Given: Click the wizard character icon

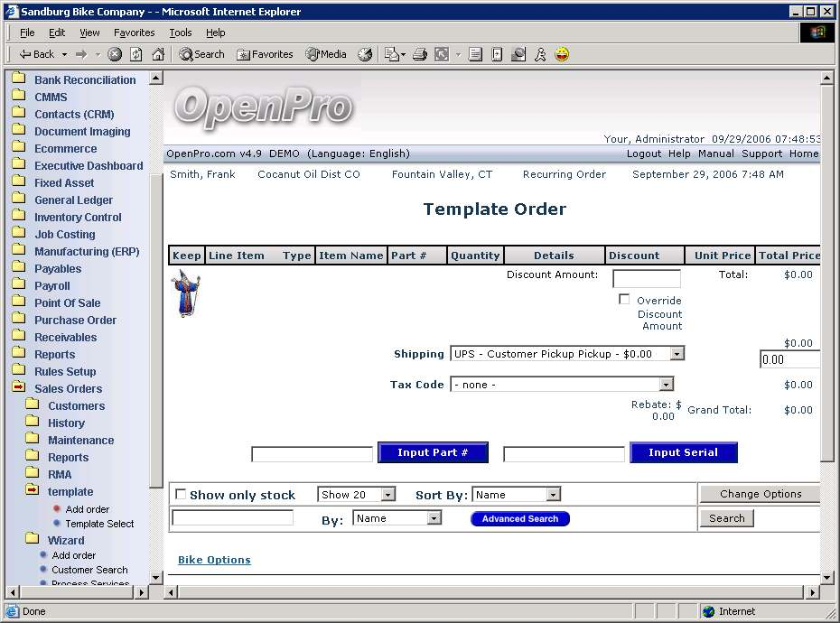Looking at the screenshot, I should 185,295.
